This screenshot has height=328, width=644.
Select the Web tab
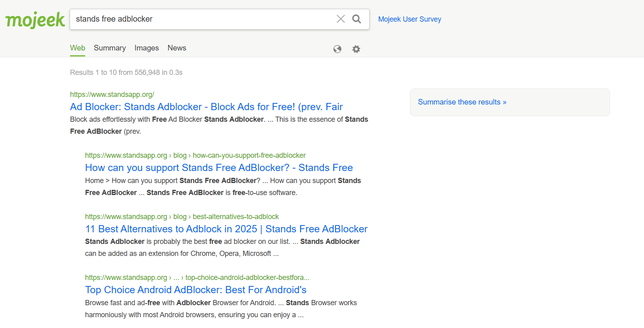(78, 48)
